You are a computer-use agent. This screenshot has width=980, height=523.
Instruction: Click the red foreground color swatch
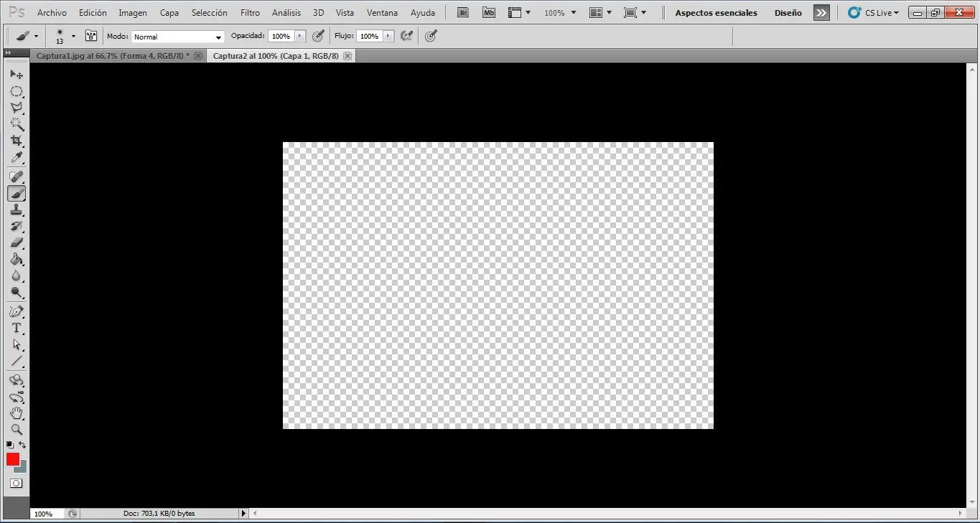pos(12,459)
